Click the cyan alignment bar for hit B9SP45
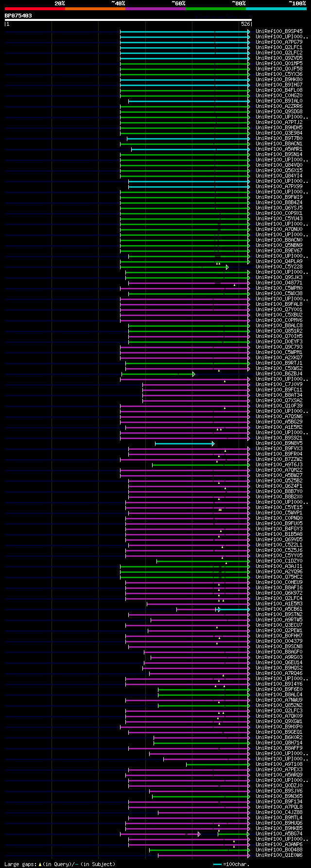311x868 pixels. [x=185, y=32]
